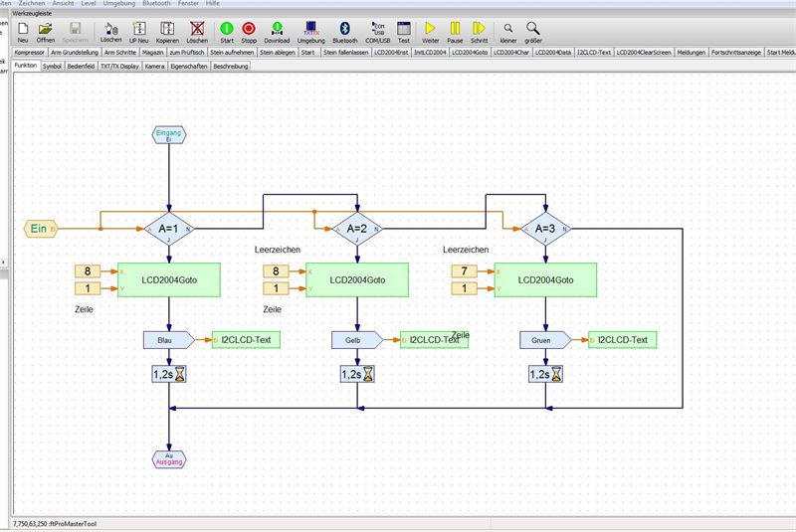
Task: Continue execution with the Weiter icon
Action: click(x=430, y=32)
